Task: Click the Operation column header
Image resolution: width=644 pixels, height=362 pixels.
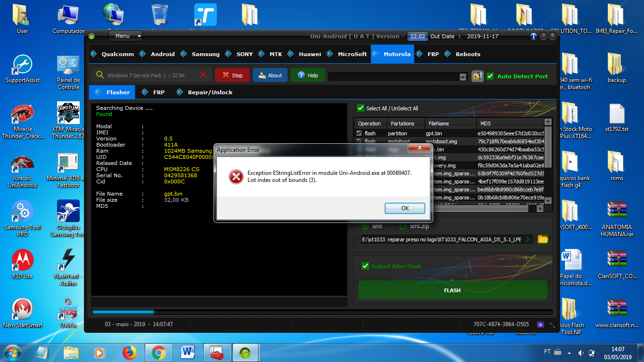Action: click(371, 123)
